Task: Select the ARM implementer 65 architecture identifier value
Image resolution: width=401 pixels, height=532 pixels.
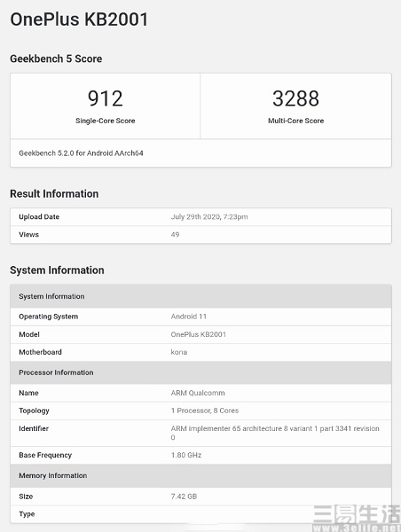Action: (275, 433)
